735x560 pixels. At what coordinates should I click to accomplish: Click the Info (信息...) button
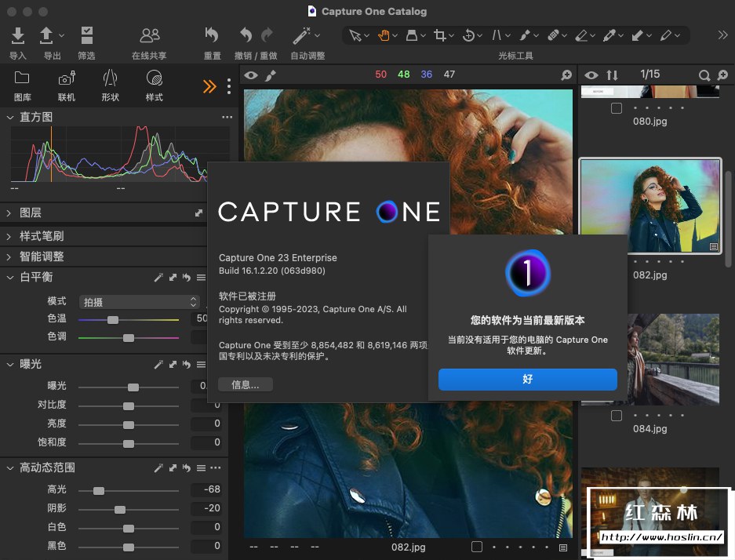click(246, 384)
